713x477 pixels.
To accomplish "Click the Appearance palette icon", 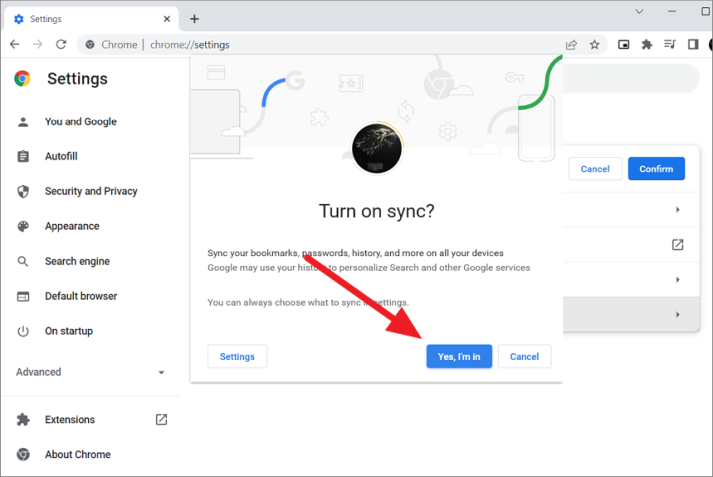I will click(23, 226).
